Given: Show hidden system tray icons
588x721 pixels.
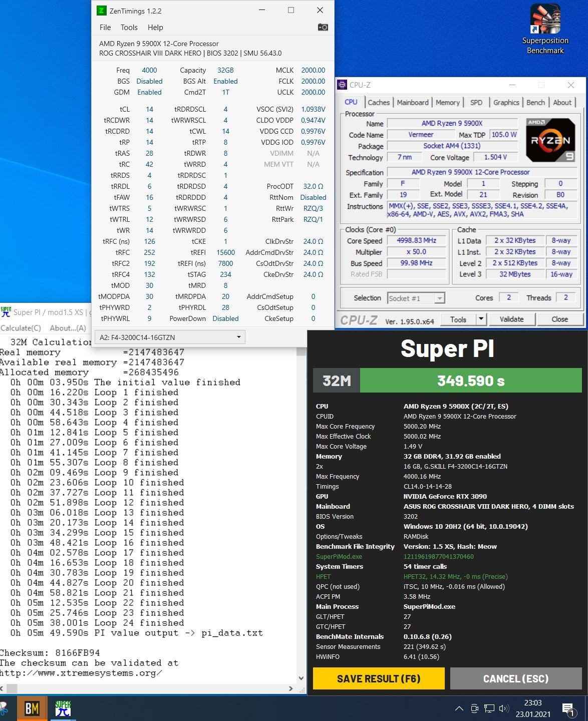Looking at the screenshot, I should click(459, 708).
